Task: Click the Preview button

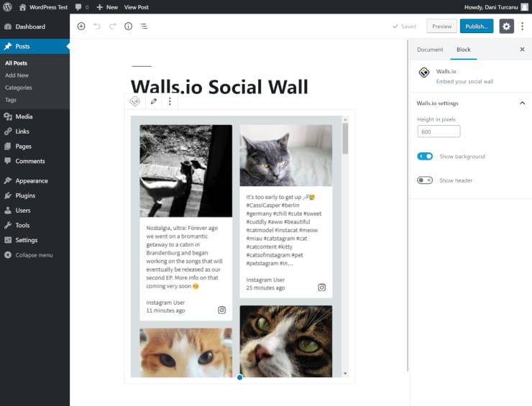Action: [441, 26]
